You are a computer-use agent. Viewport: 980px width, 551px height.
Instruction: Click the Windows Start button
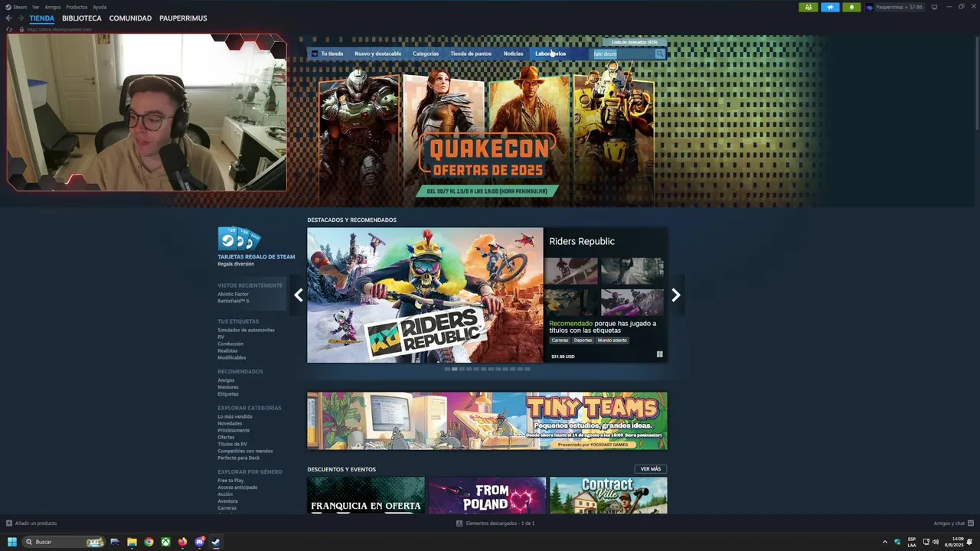12,542
